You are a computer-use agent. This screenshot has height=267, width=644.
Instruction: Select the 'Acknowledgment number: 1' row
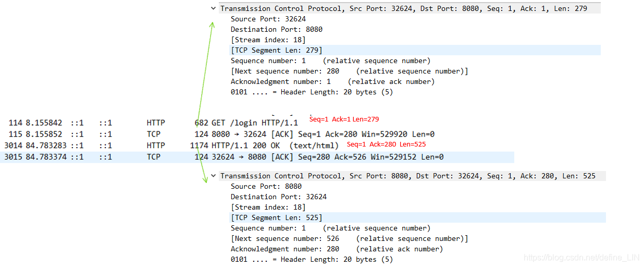point(333,81)
